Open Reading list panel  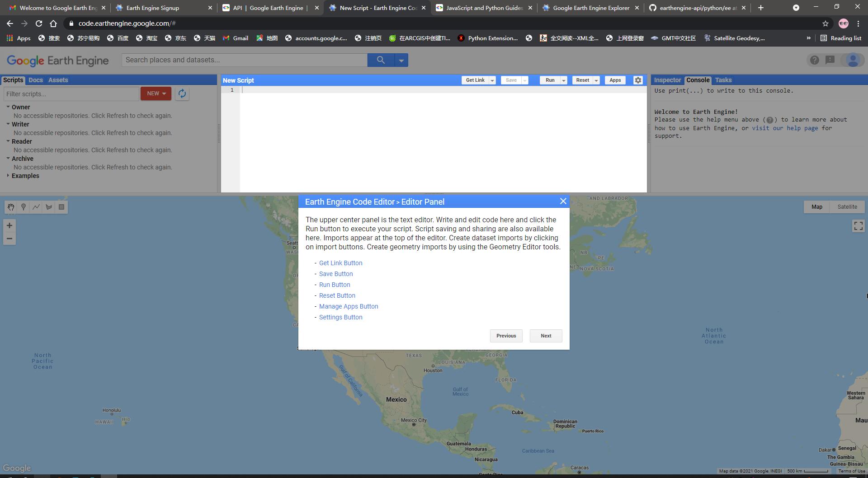[x=841, y=38]
